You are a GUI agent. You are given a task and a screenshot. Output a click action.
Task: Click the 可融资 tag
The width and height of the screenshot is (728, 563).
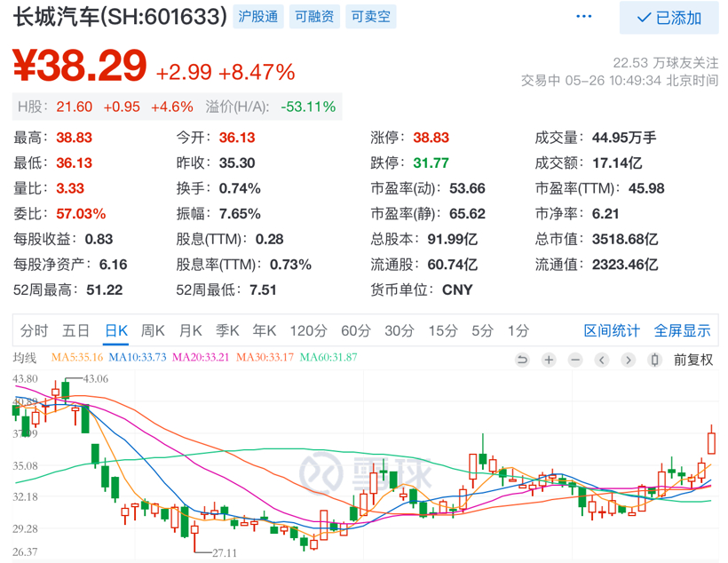[x=314, y=17]
